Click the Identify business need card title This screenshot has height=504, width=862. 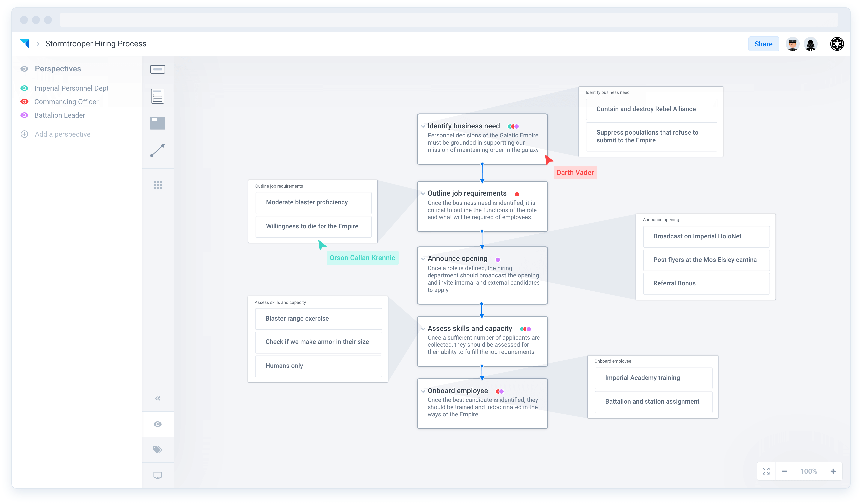click(463, 126)
